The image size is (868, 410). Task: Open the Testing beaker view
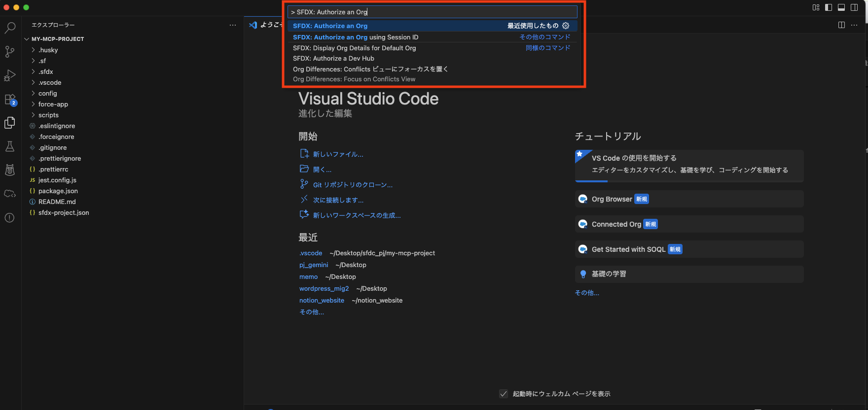[x=10, y=146]
